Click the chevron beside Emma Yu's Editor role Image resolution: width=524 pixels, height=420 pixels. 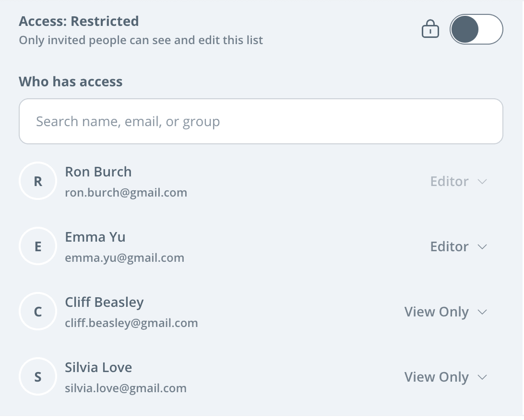coord(482,247)
